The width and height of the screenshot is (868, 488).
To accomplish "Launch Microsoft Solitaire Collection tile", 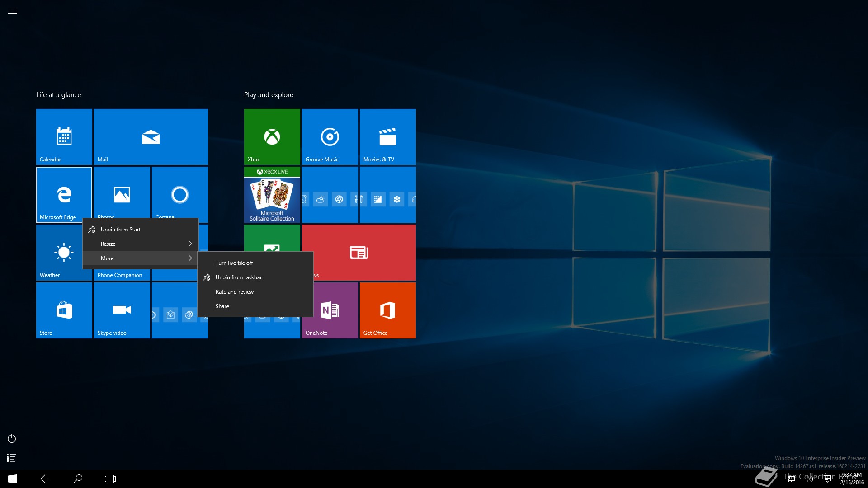I will 272,195.
